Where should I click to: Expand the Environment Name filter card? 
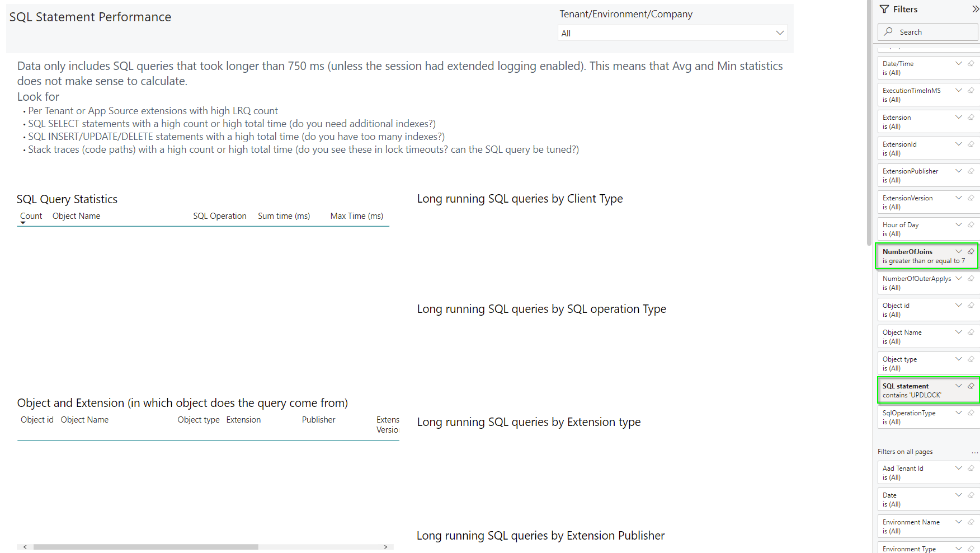958,522
